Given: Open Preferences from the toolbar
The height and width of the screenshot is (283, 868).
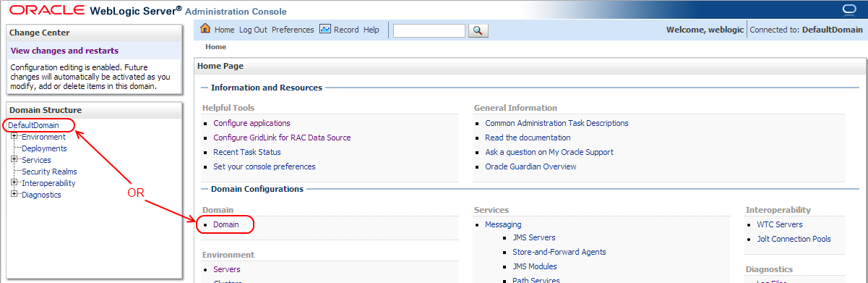Looking at the screenshot, I should [x=293, y=30].
